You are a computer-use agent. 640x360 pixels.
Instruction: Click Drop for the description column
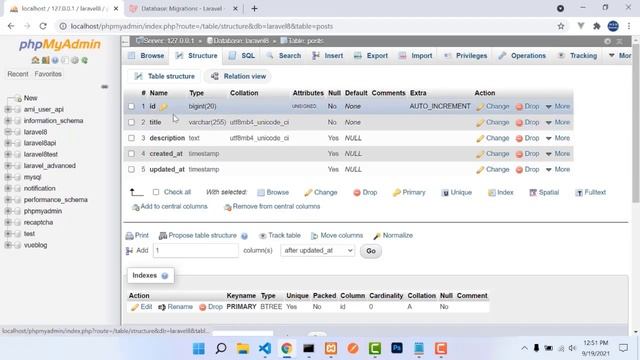(x=527, y=138)
